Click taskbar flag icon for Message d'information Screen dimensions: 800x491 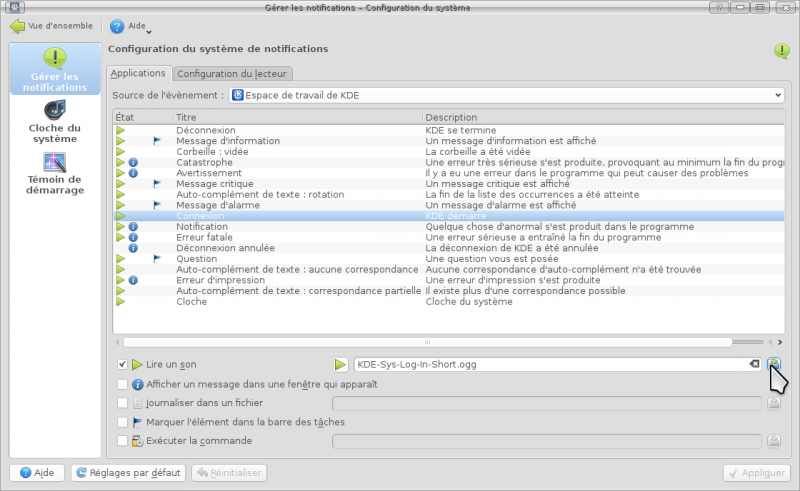(157, 141)
